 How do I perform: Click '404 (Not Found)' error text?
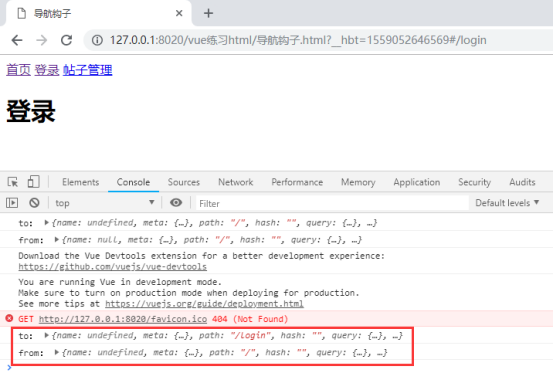(250, 319)
